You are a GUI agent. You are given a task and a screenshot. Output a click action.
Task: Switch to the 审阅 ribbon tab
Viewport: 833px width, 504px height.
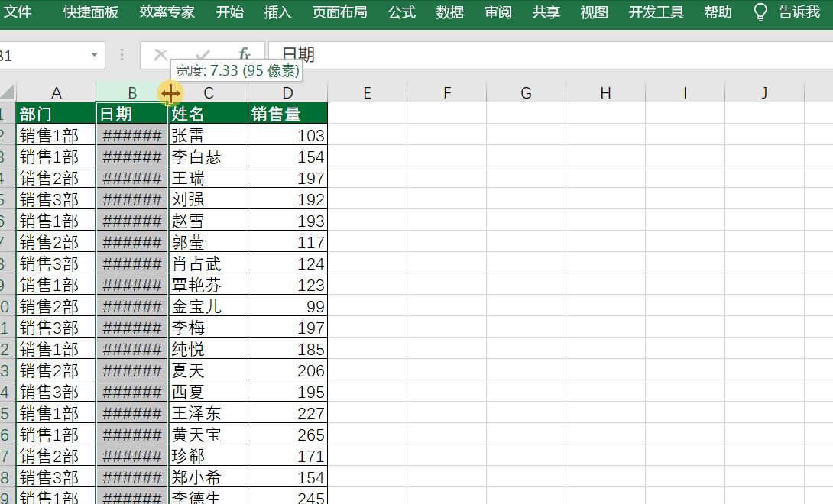coord(498,12)
